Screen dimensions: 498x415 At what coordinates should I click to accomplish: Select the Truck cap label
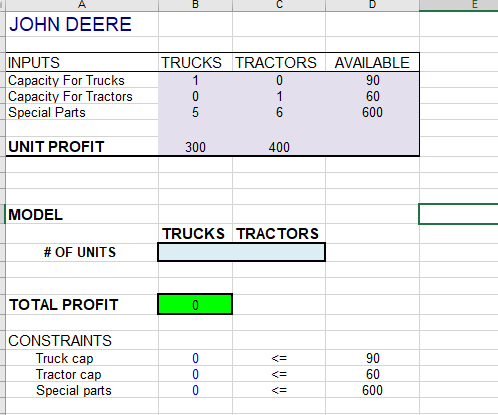pyautogui.click(x=65, y=358)
